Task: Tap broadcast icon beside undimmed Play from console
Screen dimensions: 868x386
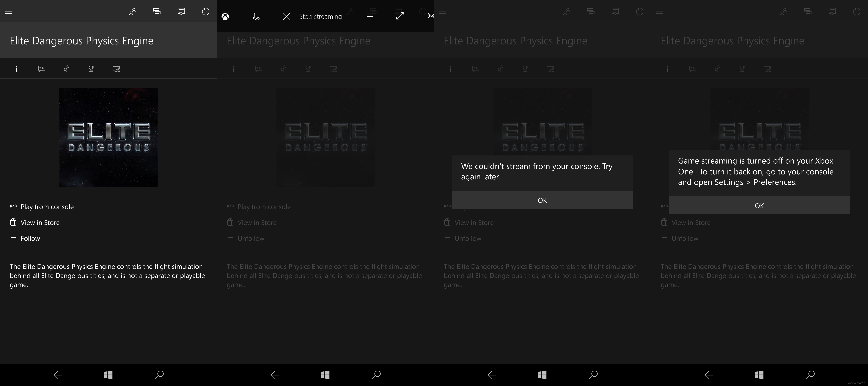Action: coord(13,206)
